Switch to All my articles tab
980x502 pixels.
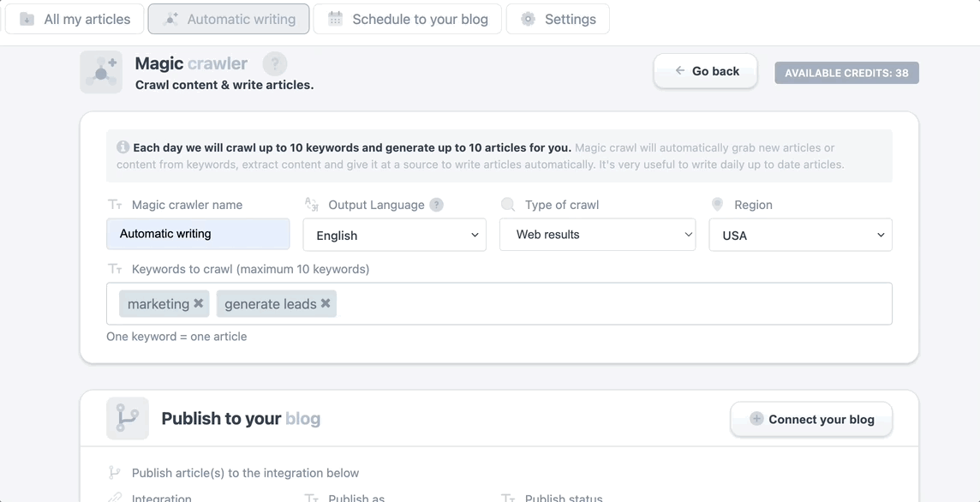point(75,19)
